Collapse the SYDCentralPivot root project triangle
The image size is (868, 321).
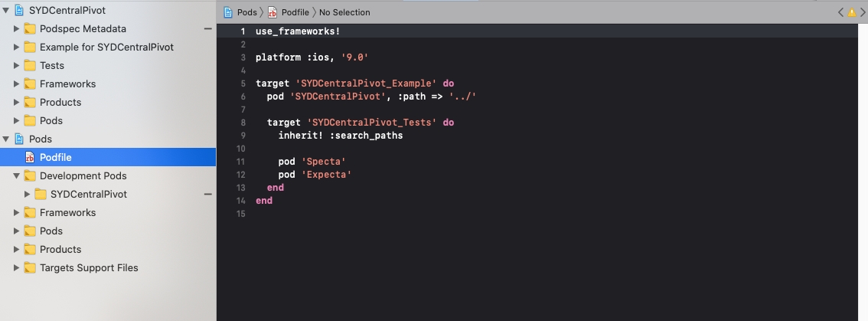tap(6, 11)
